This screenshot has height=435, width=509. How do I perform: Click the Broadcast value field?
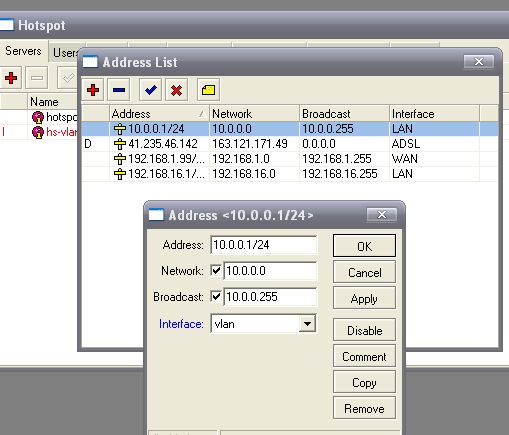[270, 296]
